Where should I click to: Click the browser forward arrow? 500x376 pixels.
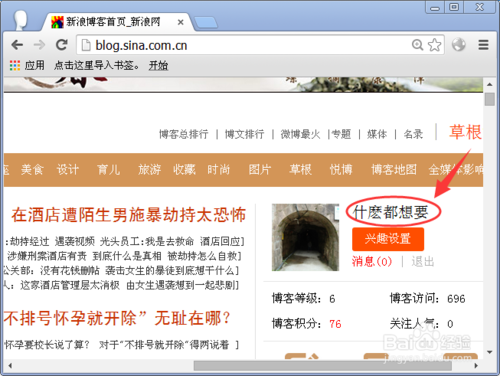point(39,45)
